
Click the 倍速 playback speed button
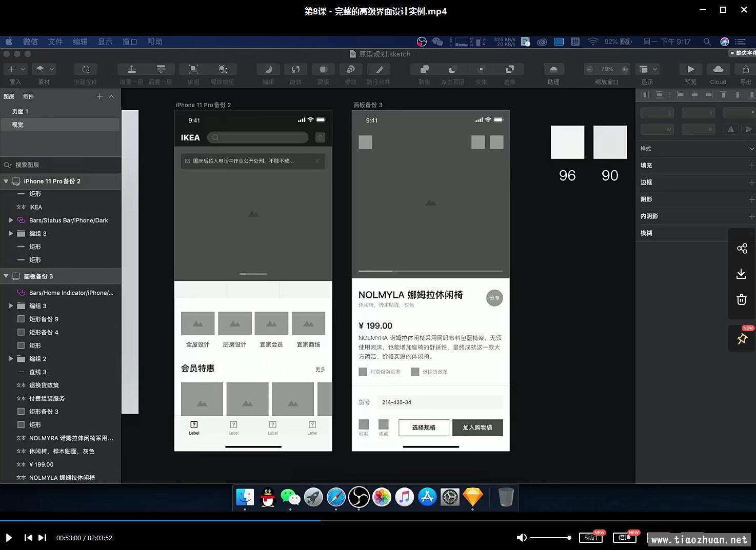pyautogui.click(x=625, y=538)
